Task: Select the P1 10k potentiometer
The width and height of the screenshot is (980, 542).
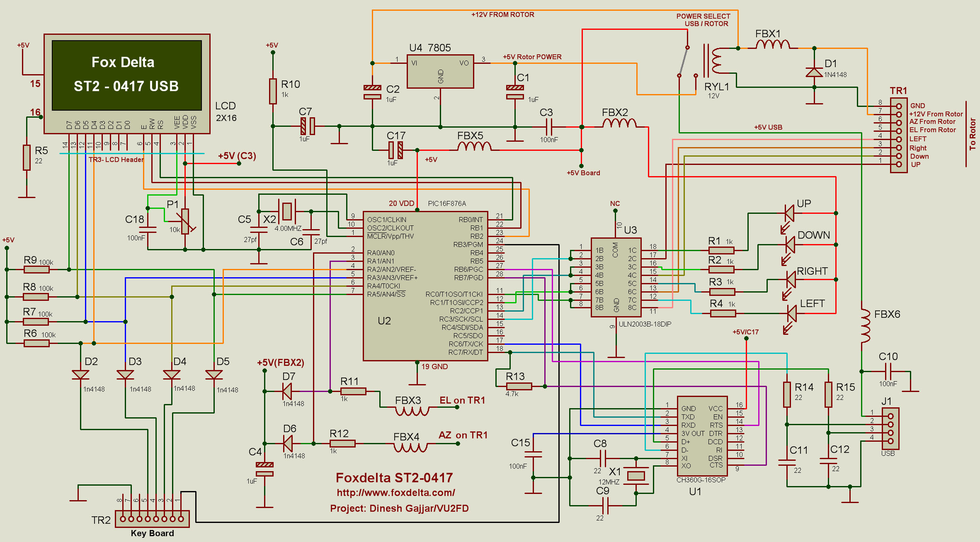Action: [185, 221]
